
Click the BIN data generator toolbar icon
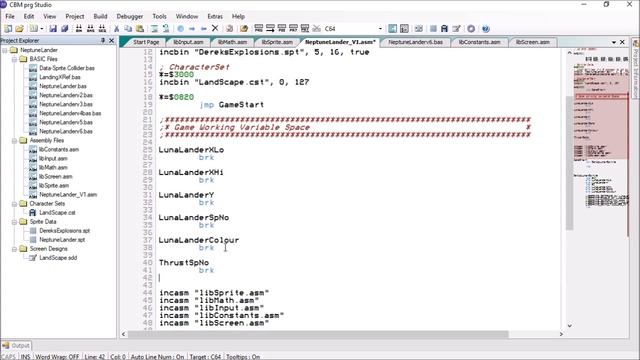click(79, 29)
